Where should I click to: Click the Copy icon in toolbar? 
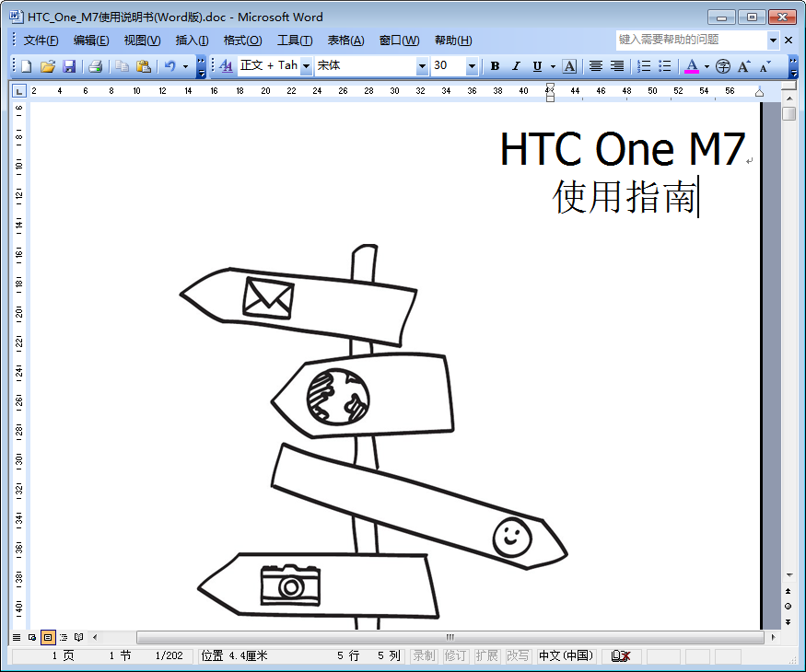pyautogui.click(x=122, y=66)
